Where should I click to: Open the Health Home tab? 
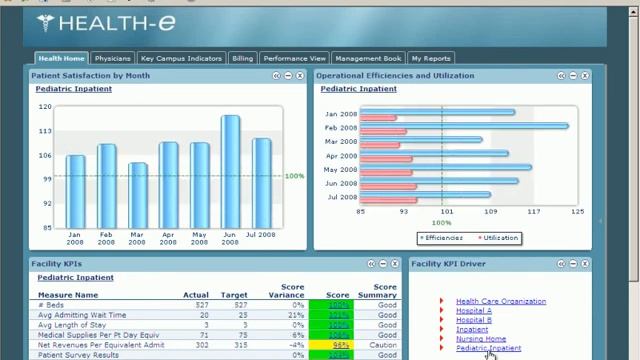pos(61,58)
